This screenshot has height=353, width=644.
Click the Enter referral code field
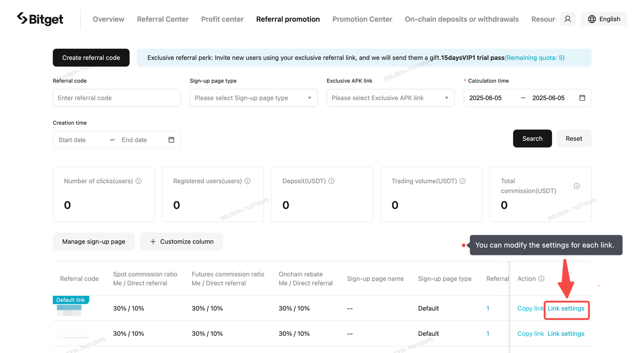coord(117,98)
